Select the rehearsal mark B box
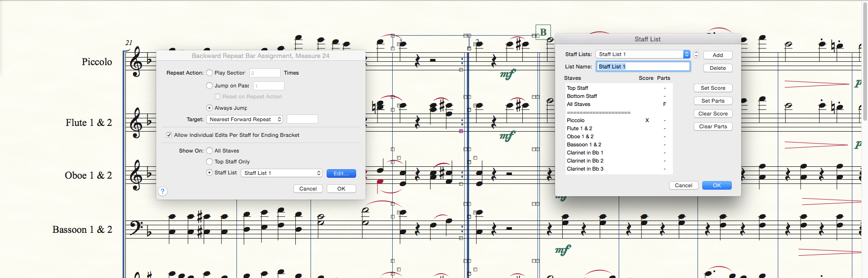The width and height of the screenshot is (868, 278). point(543,32)
